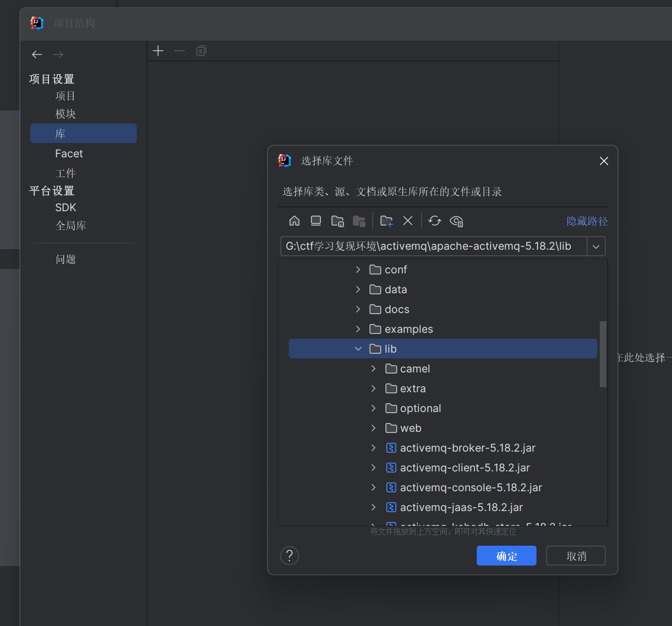Click the path input field
Screen dimensions: 672x626
pyautogui.click(x=434, y=246)
